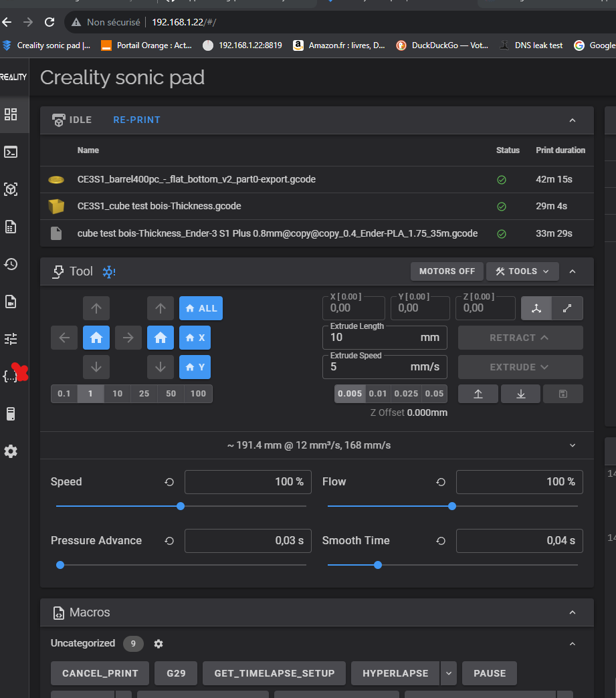Select the 50 jog distance
This screenshot has width=616, height=698.
pos(171,394)
